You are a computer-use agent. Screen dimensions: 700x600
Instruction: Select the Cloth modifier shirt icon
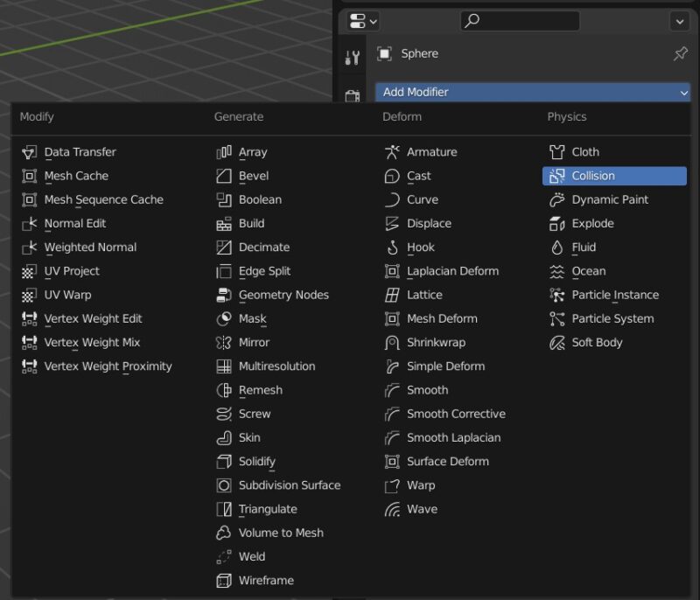[556, 151]
